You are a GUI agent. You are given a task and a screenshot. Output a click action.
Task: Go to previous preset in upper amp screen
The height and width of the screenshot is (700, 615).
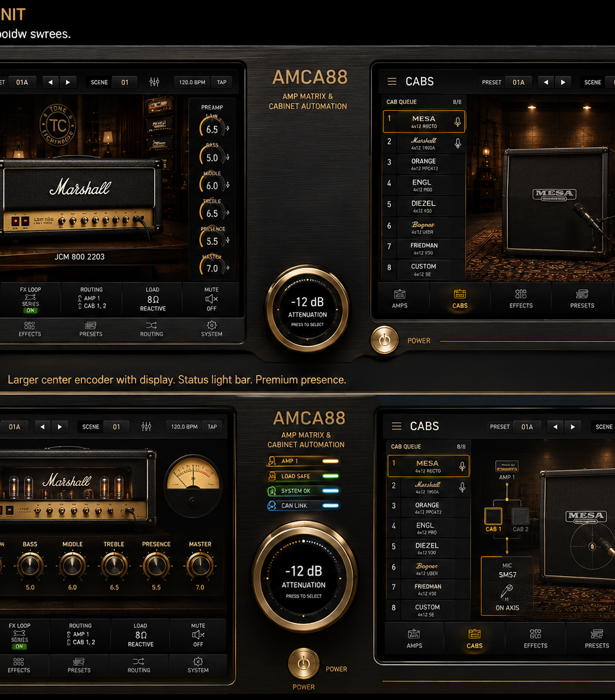point(51,82)
